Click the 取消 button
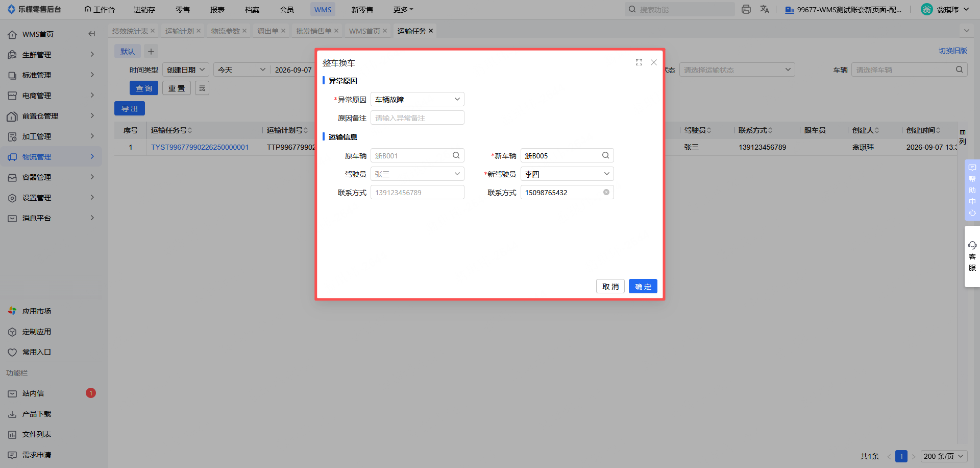Screen dimensions: 980x468 [610, 286]
